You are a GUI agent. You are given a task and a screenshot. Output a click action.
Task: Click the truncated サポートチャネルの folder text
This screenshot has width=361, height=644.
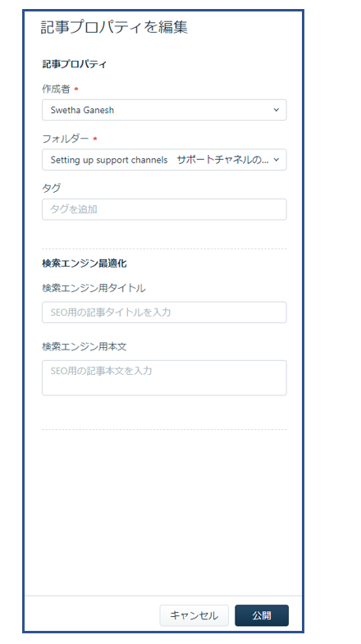click(222, 160)
